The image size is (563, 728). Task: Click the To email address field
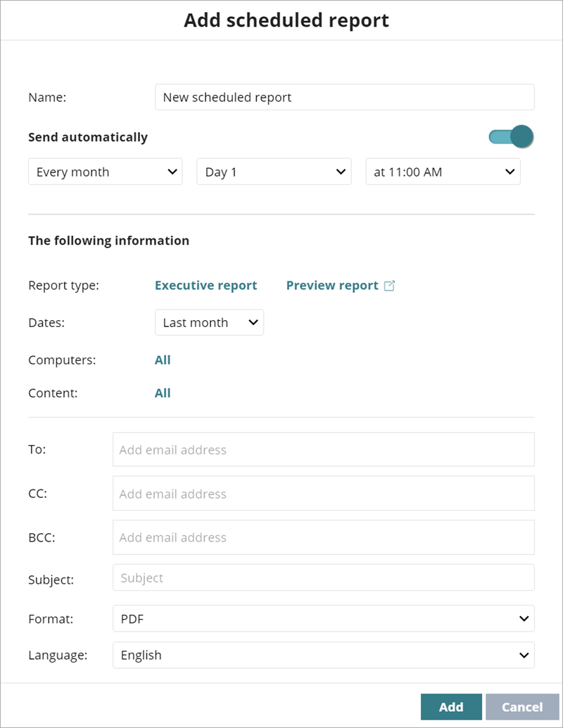tap(323, 449)
